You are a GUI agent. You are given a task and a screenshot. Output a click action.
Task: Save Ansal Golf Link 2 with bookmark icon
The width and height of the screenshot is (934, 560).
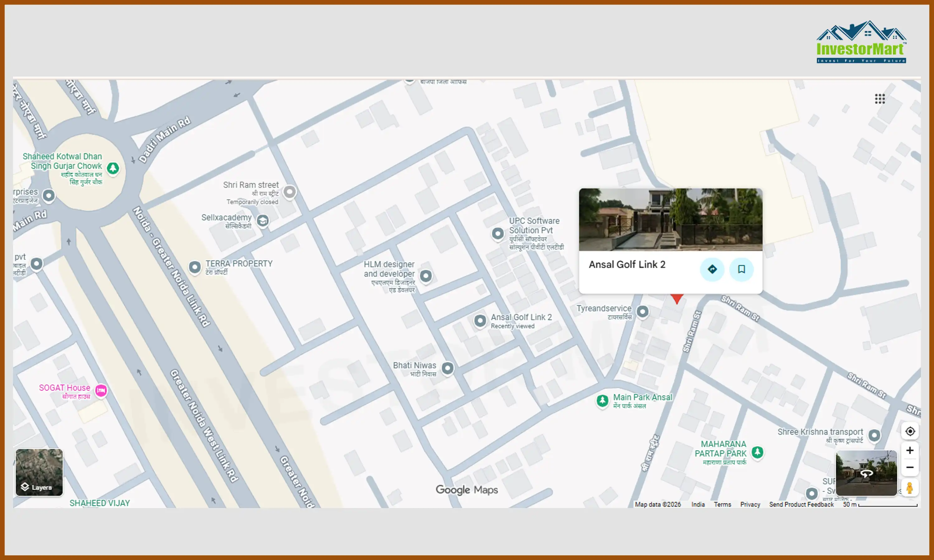point(741,269)
